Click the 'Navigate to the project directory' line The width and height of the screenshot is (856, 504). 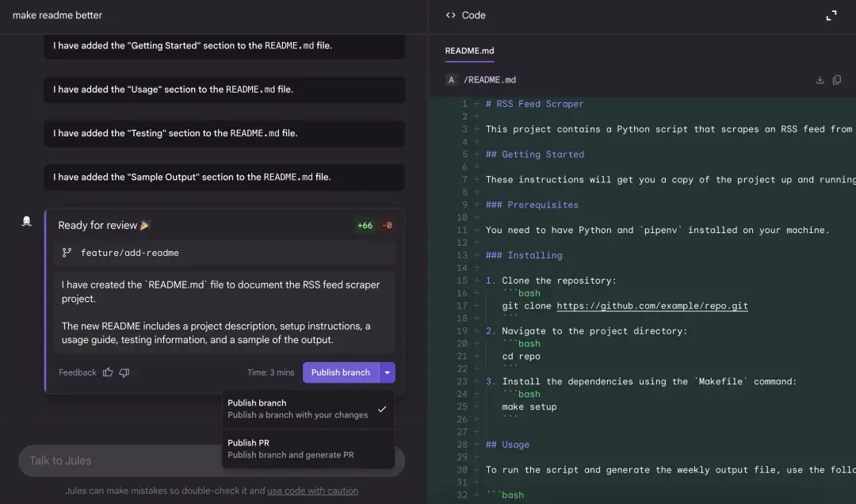point(587,331)
